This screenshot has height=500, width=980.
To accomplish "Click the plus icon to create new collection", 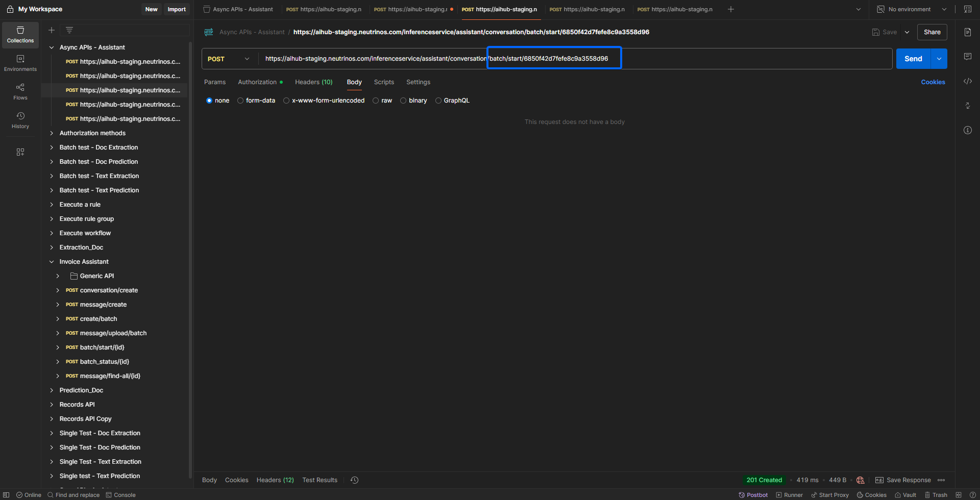I will [52, 30].
